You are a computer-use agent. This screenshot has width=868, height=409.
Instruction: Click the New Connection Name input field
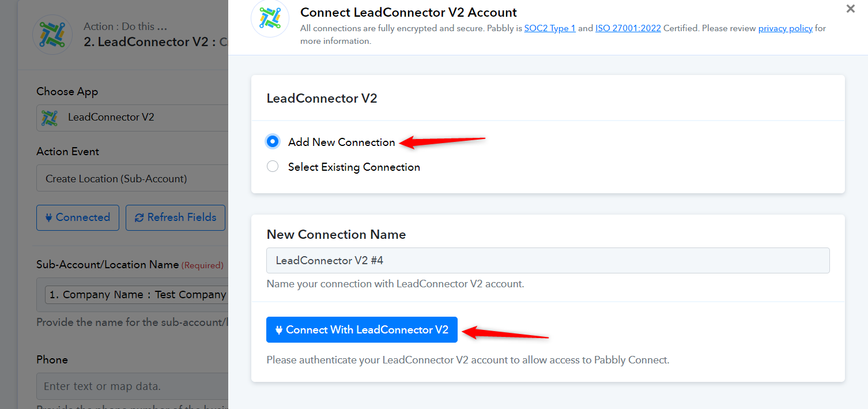(548, 260)
